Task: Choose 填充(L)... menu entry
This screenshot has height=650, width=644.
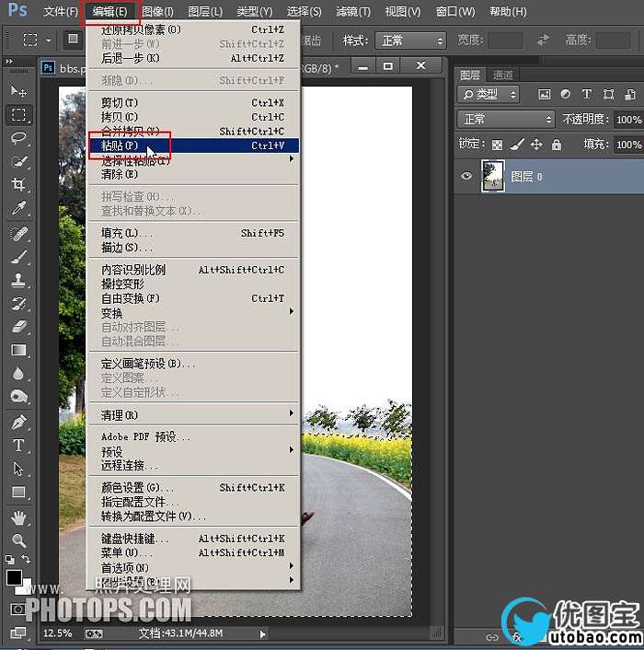Action: 193,233
